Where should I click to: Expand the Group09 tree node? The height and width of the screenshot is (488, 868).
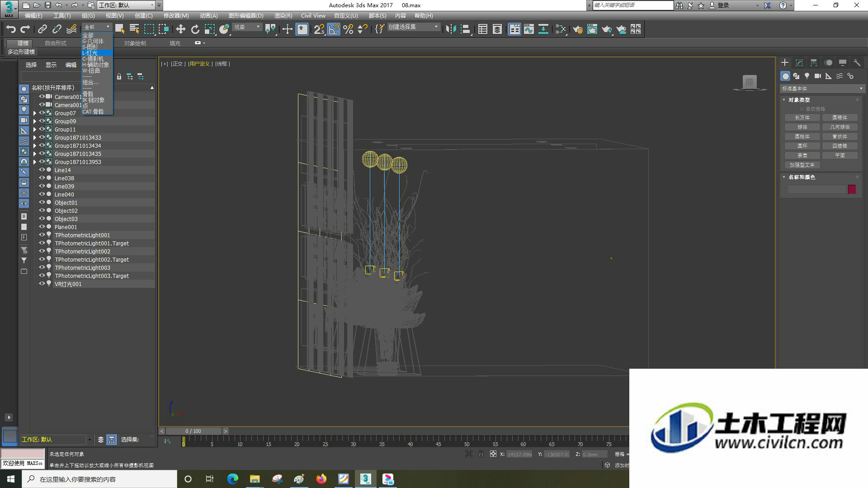click(35, 121)
